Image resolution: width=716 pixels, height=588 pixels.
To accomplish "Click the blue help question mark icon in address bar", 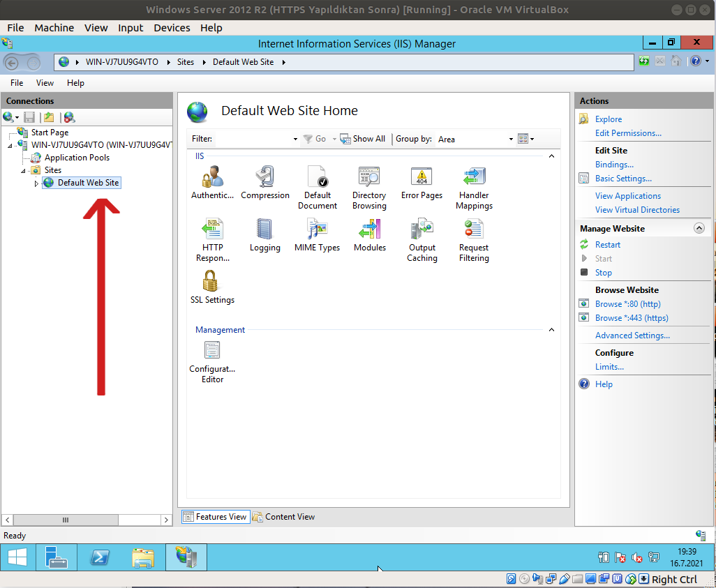I will point(696,61).
